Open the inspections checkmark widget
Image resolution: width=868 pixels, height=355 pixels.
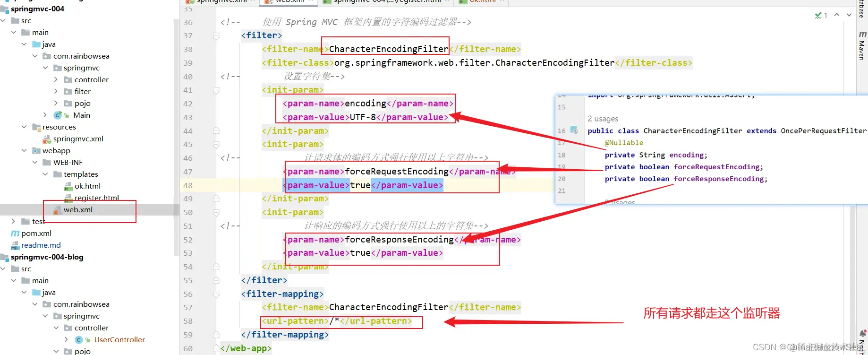click(x=821, y=15)
